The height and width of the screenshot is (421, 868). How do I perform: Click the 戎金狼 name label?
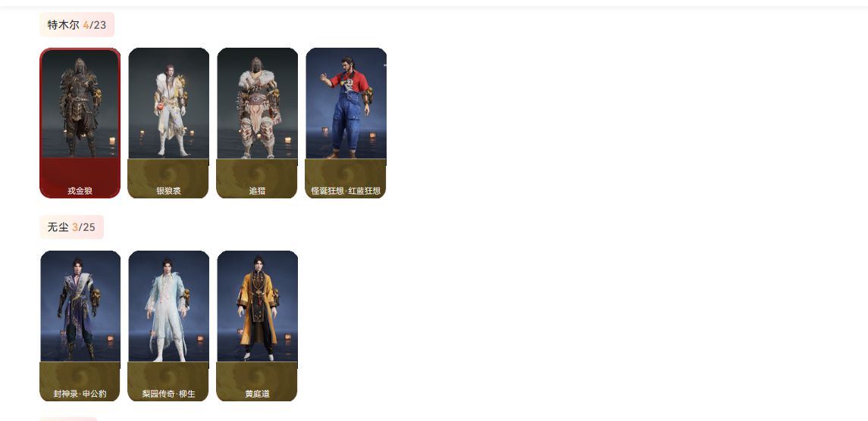80,191
